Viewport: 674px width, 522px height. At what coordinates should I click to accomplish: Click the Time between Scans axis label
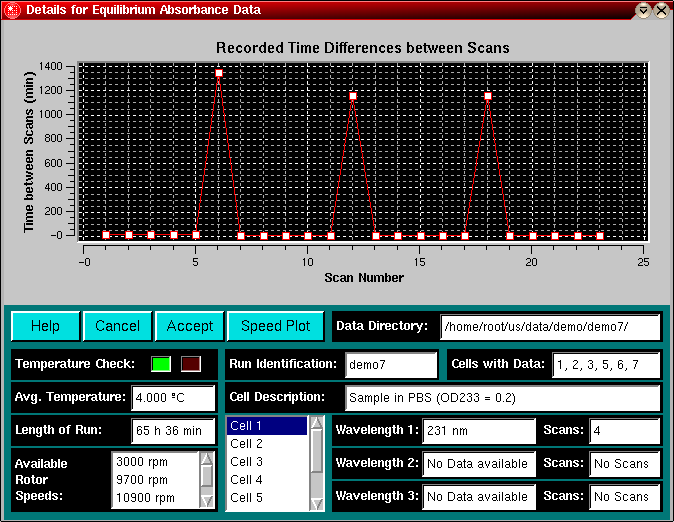coord(28,152)
